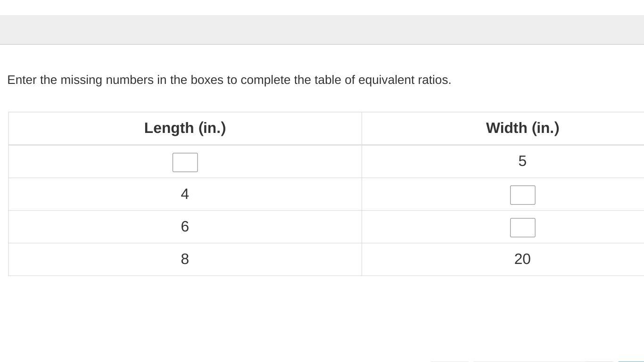Click the word "Width" in the header
Screen dimensions: 644x362
click(506, 128)
